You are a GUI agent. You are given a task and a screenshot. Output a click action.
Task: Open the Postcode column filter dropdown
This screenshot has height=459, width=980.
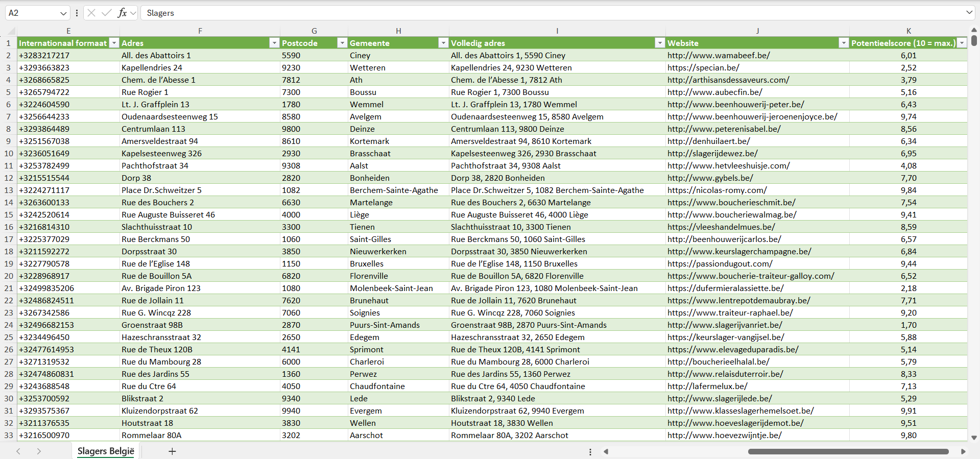pos(342,43)
